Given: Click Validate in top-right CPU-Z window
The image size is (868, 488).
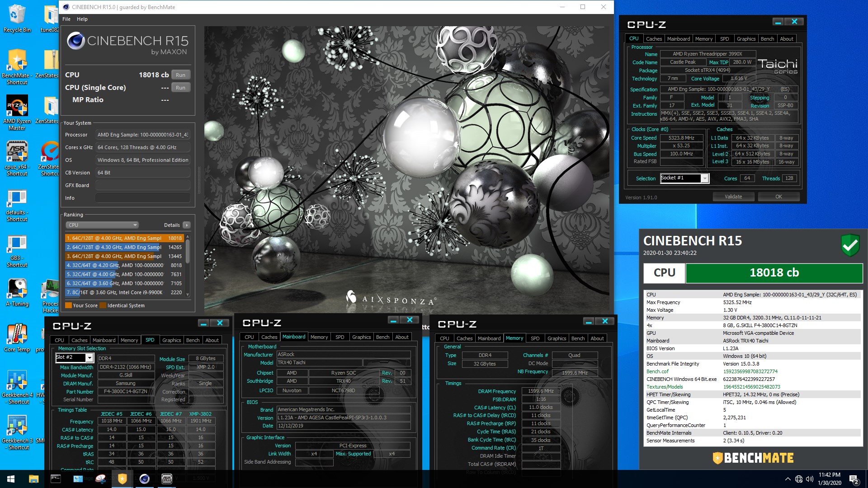Looking at the screenshot, I should coord(733,197).
